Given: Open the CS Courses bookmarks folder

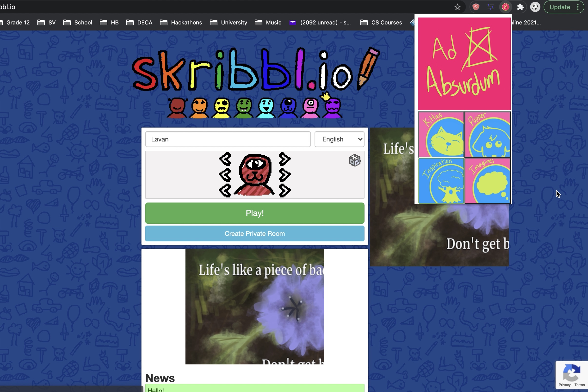Looking at the screenshot, I should (381, 22).
